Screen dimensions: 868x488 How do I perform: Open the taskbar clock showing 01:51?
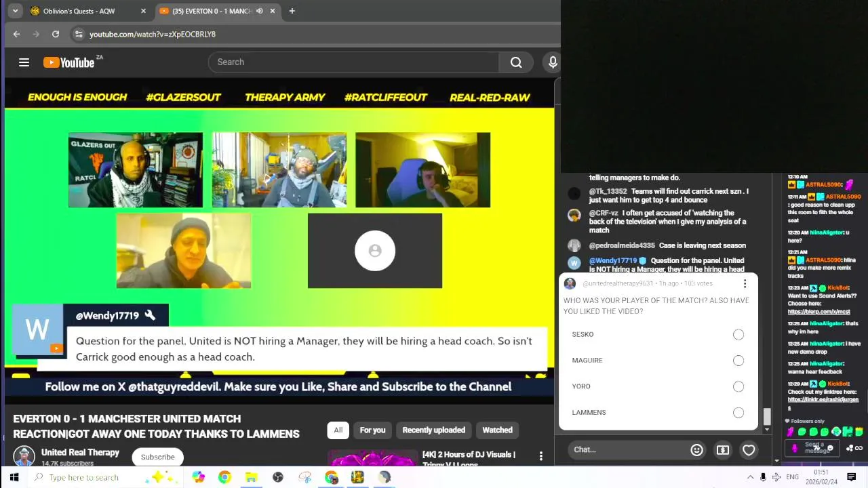point(821,476)
